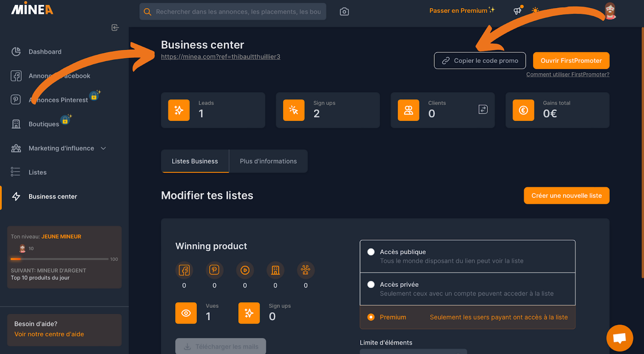Click the Clients card people icon
This screenshot has height=354, width=644.
pos(409,110)
